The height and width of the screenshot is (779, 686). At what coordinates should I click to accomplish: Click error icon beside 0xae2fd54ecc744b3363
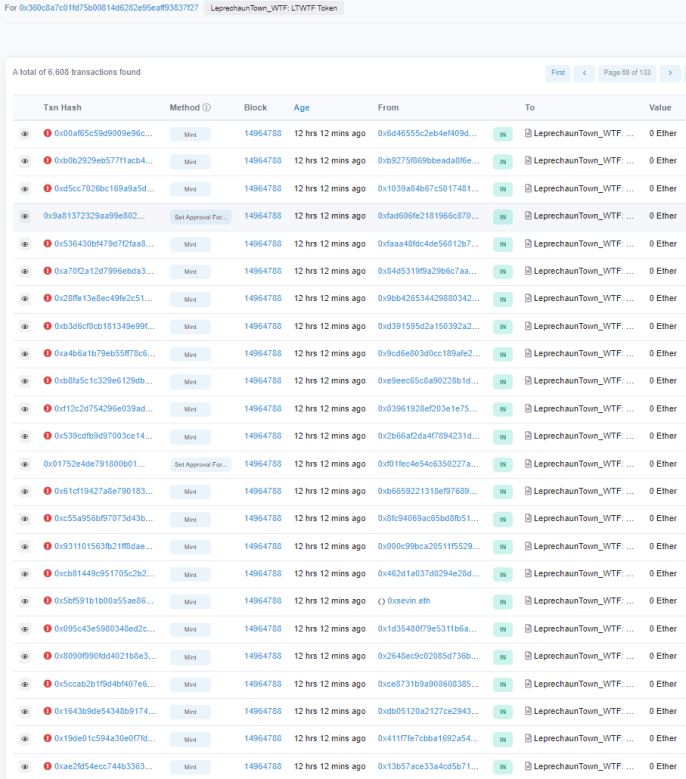pos(48,766)
